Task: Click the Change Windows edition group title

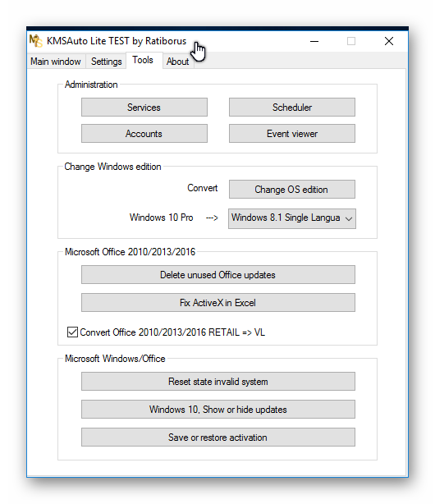Action: click(x=112, y=167)
